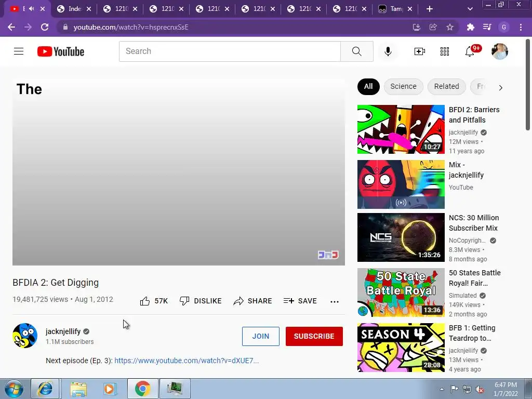Show more filter chips with the arrow
This screenshot has height=399, width=532.
(x=500, y=87)
